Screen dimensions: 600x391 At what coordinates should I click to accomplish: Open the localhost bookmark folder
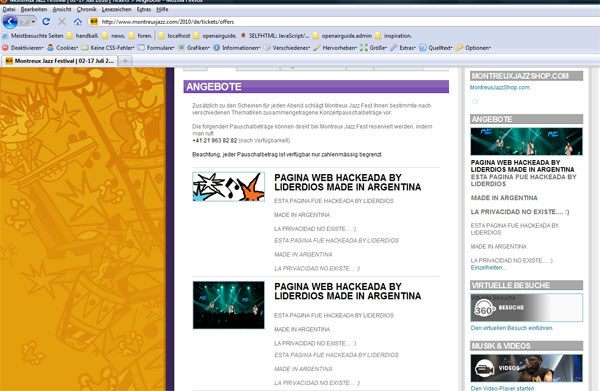[x=174, y=36]
